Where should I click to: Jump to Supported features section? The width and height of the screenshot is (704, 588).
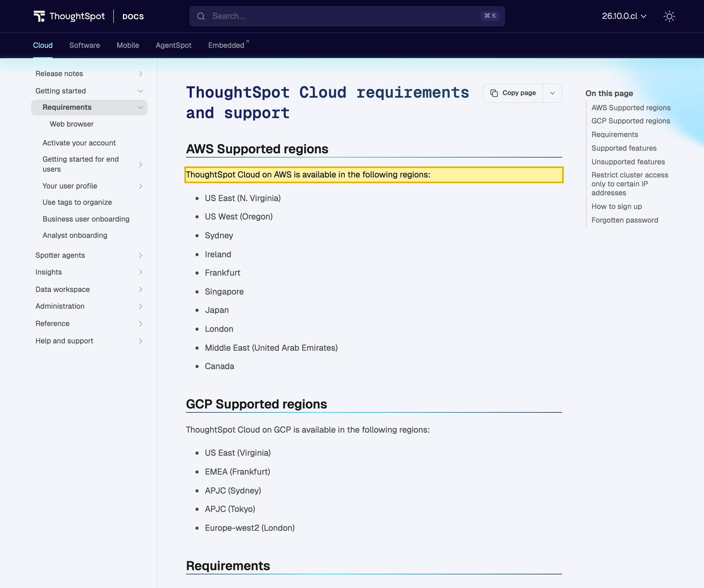624,148
